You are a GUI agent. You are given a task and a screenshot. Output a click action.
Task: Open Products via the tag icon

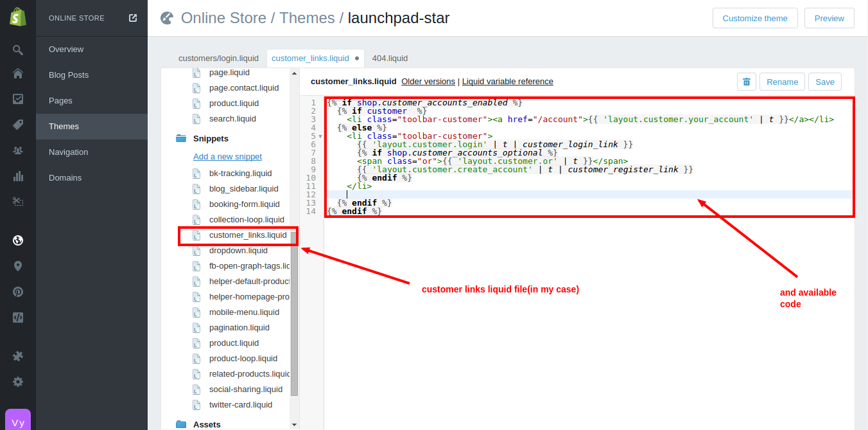click(x=18, y=125)
